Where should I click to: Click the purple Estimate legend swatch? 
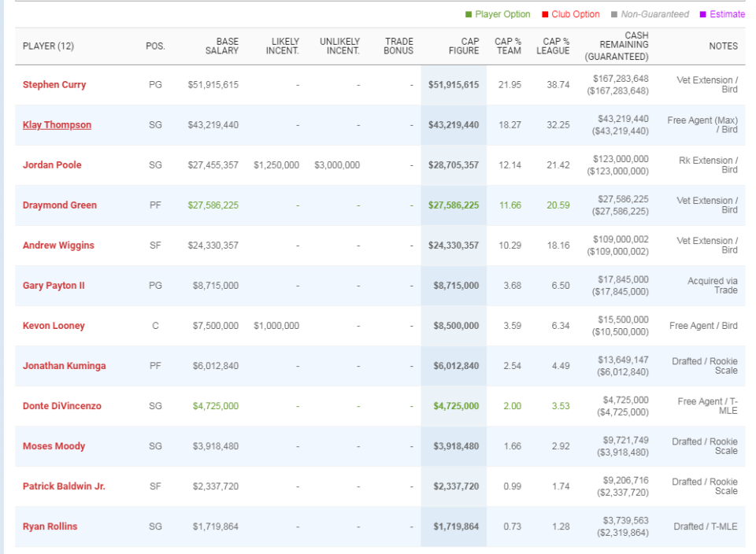click(x=703, y=14)
